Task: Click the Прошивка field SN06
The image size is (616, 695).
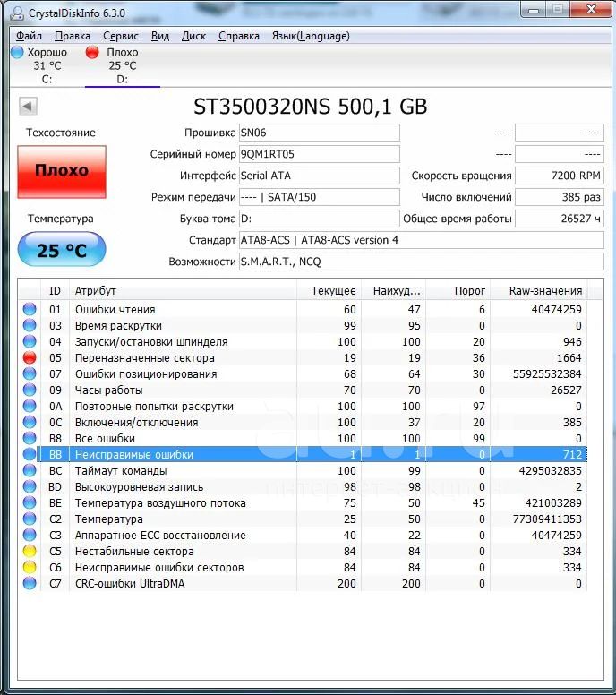Action: 319,133
